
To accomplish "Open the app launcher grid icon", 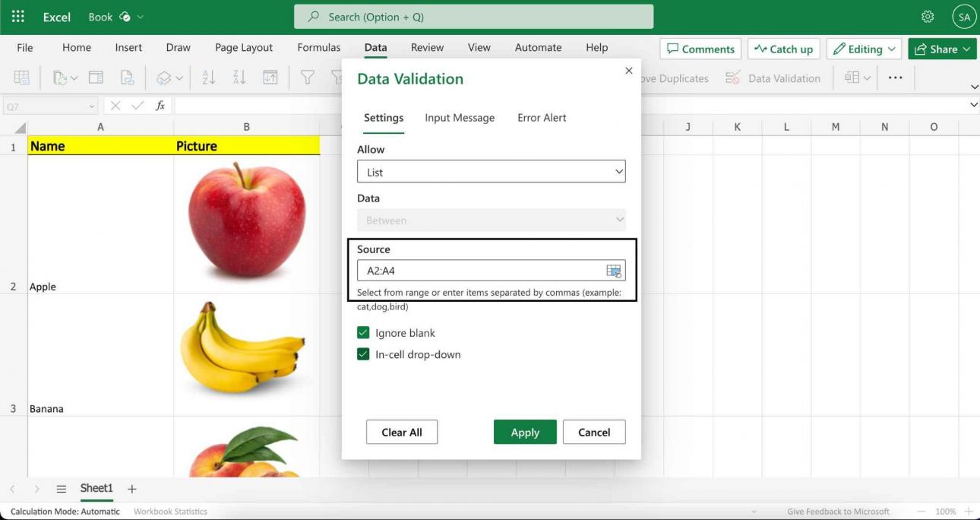I will coord(18,17).
